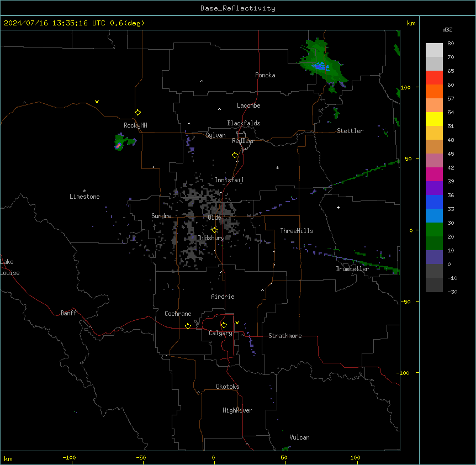Click the Cochrane label
Screen dimensions: 476x465
tap(178, 314)
